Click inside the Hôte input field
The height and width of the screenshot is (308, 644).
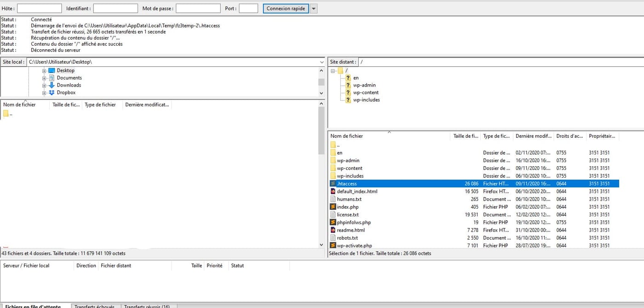(39, 9)
